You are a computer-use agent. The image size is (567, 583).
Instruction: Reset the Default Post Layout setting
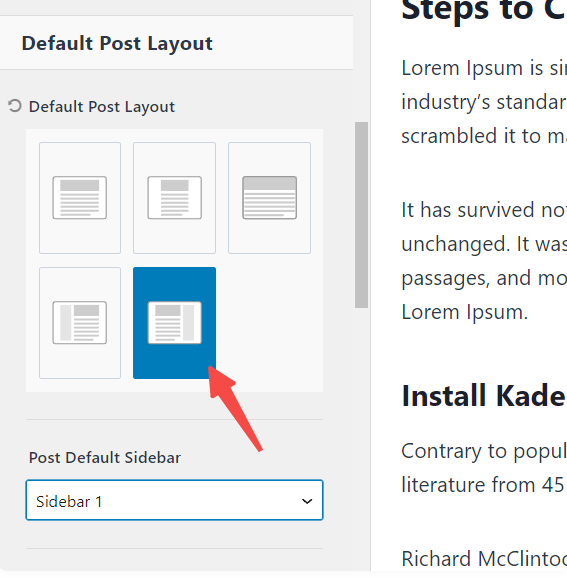pyautogui.click(x=15, y=106)
